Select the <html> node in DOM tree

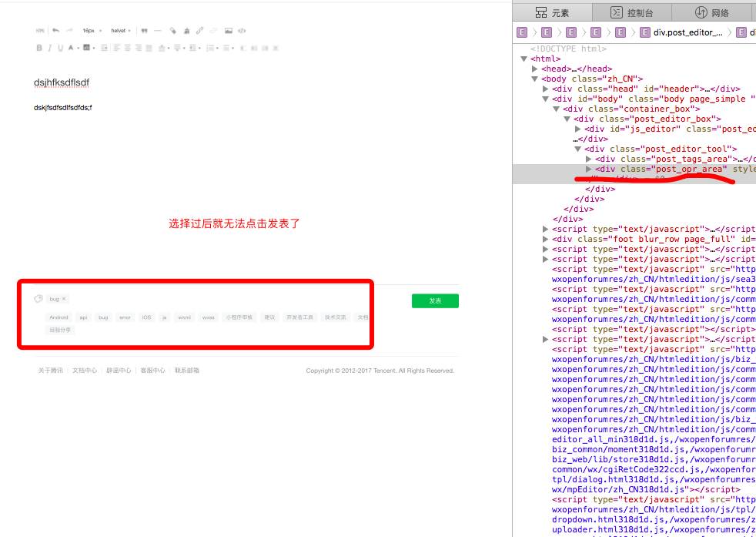(545, 59)
